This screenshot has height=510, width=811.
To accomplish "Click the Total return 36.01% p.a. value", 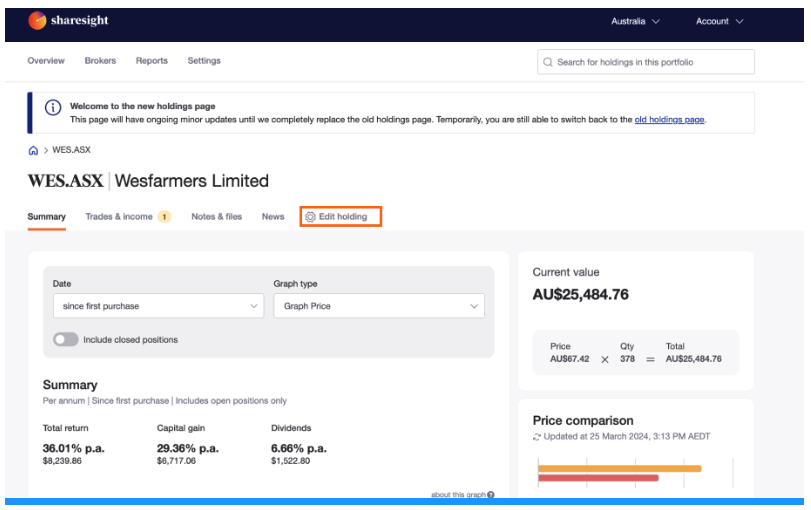I will pyautogui.click(x=73, y=448).
